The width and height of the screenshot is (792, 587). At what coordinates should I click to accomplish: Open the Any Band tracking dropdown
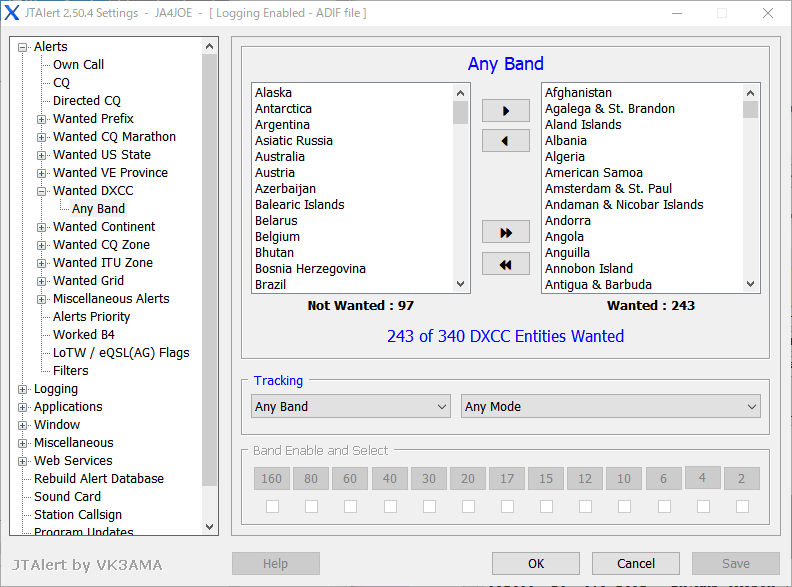click(x=351, y=407)
